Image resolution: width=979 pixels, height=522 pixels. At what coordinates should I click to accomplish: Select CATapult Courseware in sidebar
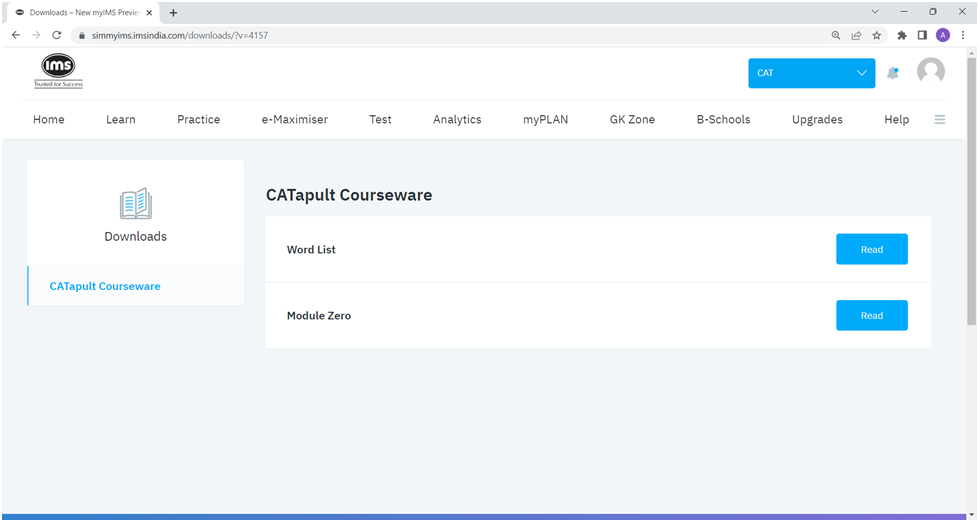[135, 286]
